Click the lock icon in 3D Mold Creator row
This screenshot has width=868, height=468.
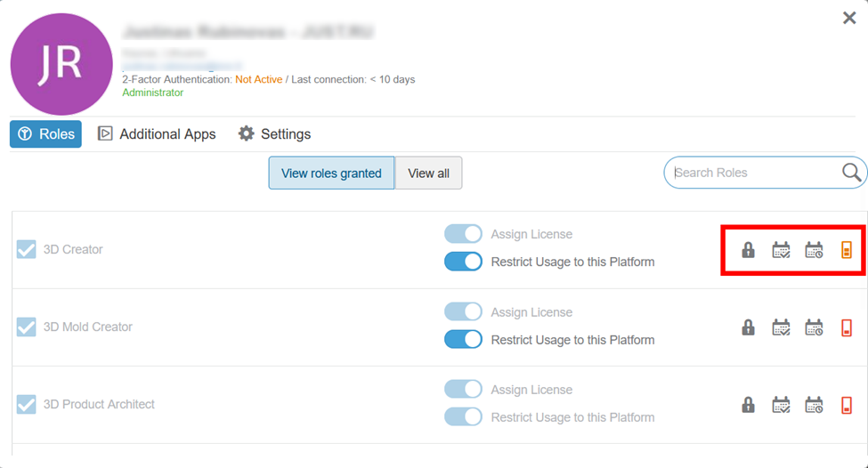point(748,327)
